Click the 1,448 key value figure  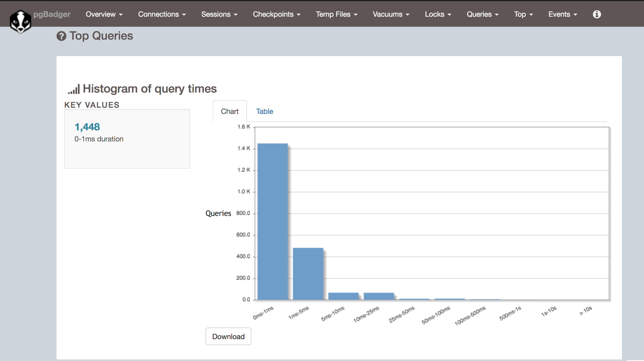87,127
